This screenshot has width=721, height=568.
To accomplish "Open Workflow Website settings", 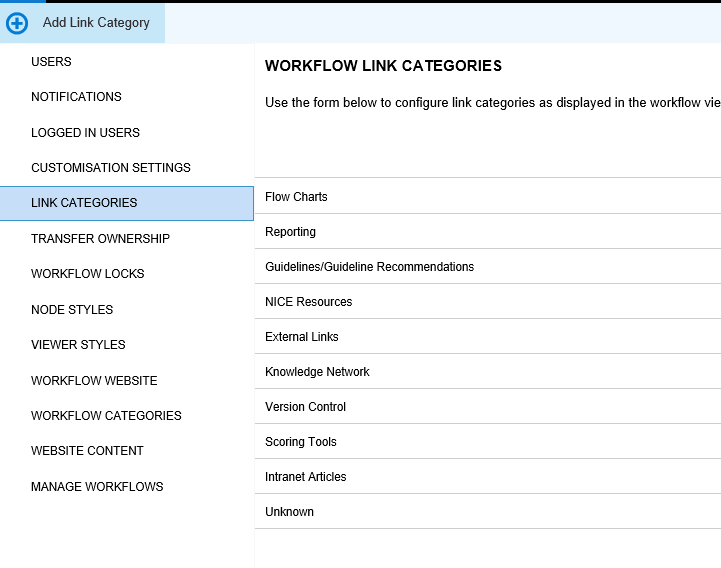I will pyautogui.click(x=94, y=381).
